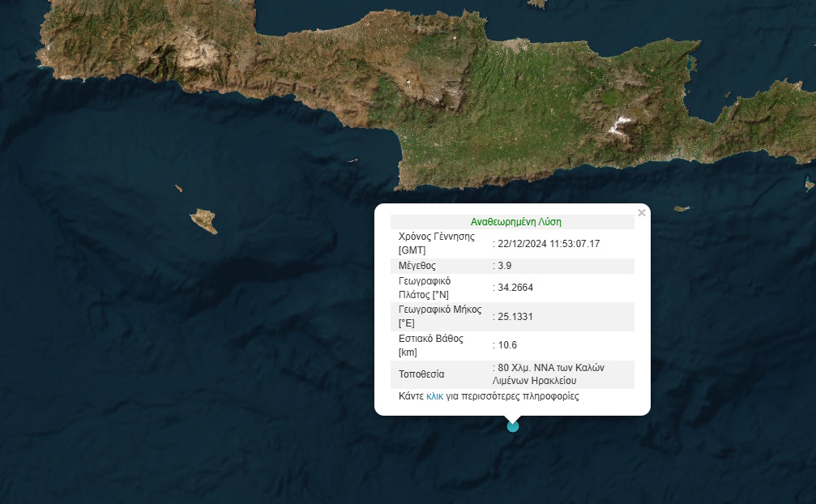Click the 'Γεωγραφικό Μήκος [°E]' label
Image resolution: width=816 pixels, height=504 pixels.
[x=440, y=316]
